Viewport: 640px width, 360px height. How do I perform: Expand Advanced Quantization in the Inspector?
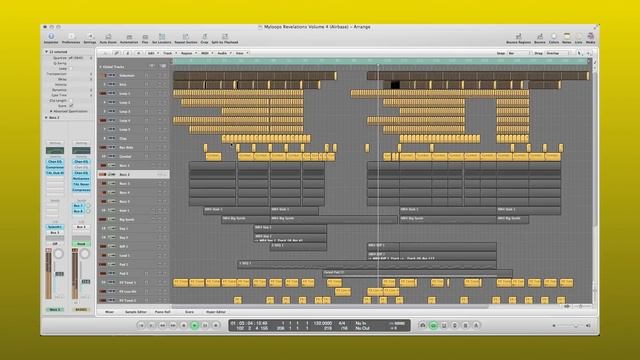coord(51,111)
